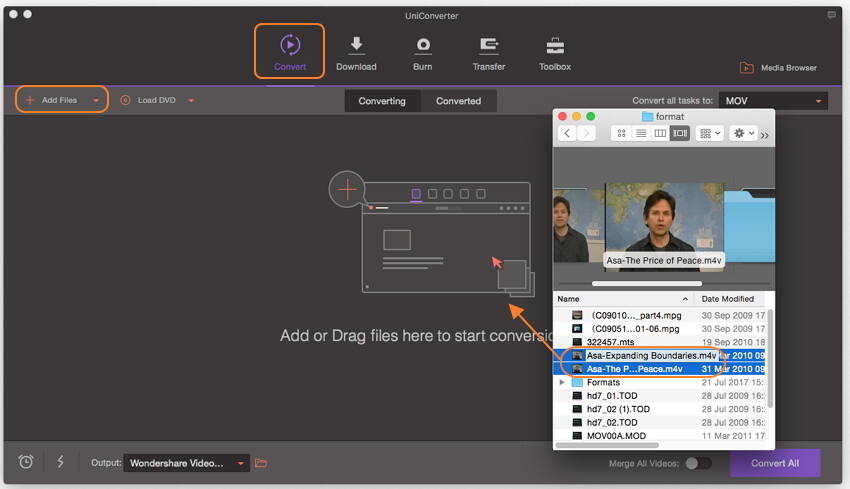Select the hd7_02 (1).TOD file

[659, 409]
